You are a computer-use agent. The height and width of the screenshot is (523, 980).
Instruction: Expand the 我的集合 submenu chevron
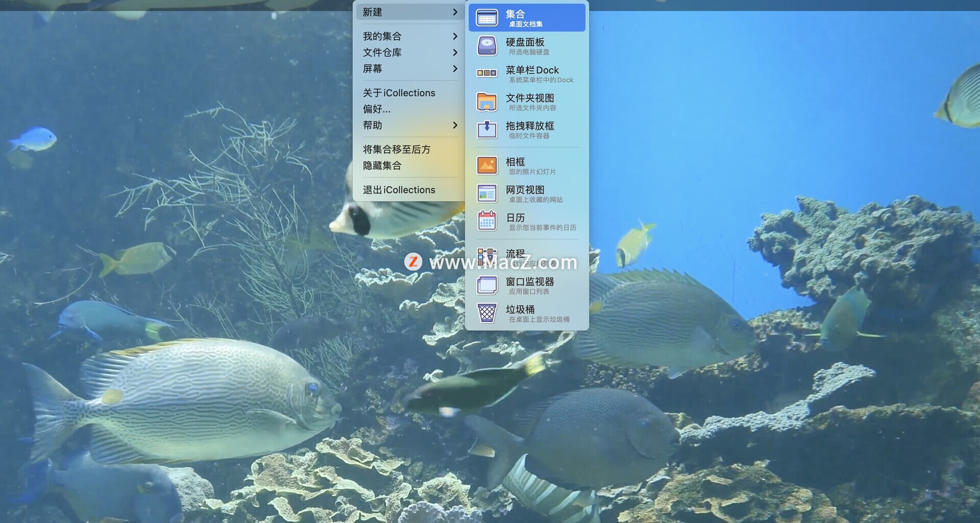coord(455,36)
